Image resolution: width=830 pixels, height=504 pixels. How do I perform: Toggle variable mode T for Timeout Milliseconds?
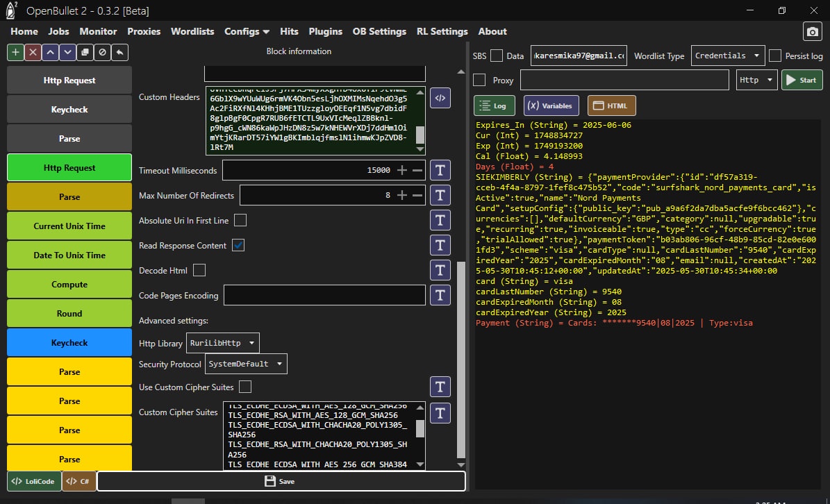(440, 170)
